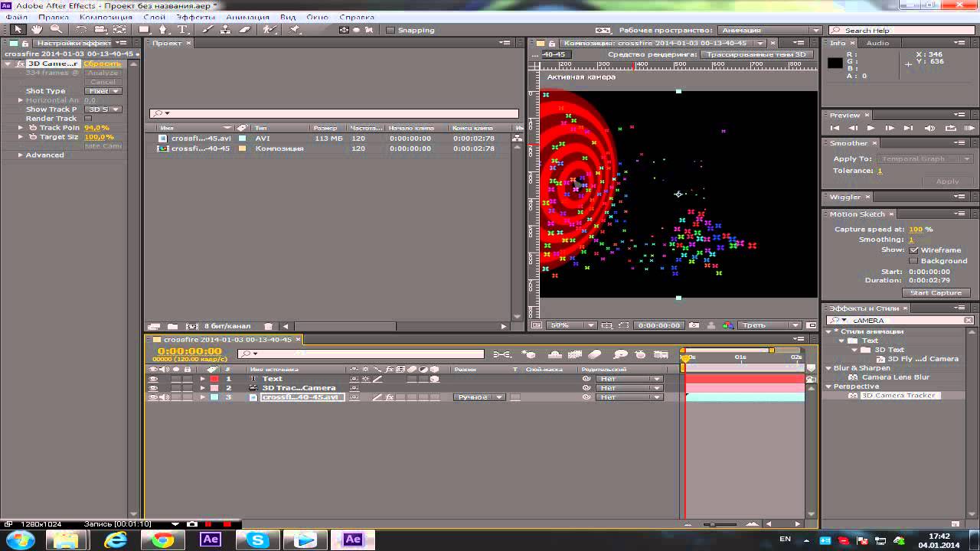
Task: Select the Puppet Pin tool
Action: click(x=295, y=30)
